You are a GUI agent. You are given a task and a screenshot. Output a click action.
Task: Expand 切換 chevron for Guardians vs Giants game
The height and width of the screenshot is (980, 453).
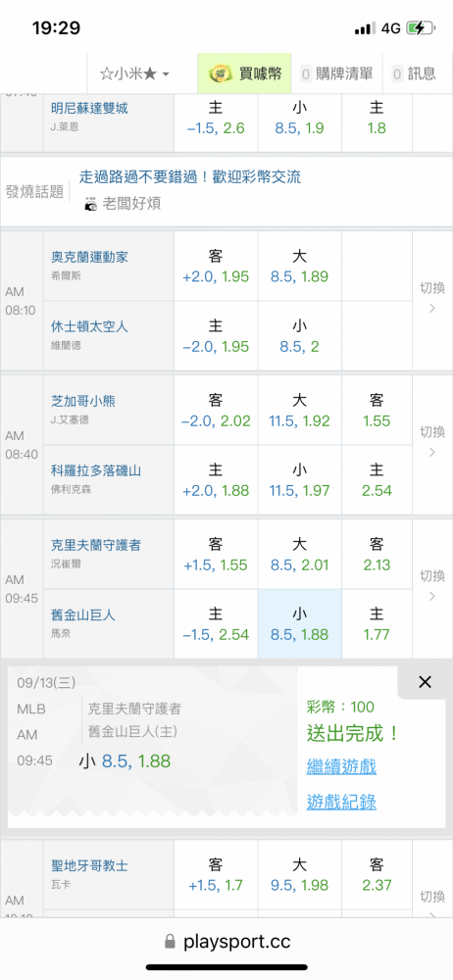coord(432,586)
